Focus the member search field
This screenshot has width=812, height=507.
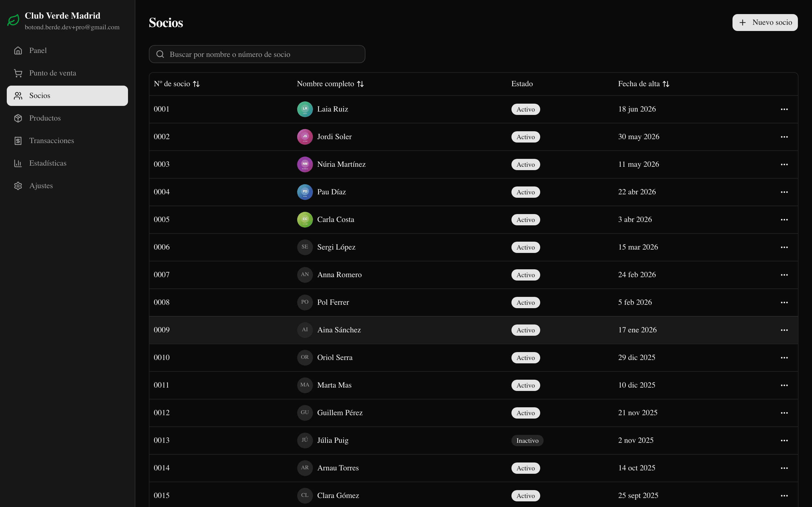tap(257, 54)
